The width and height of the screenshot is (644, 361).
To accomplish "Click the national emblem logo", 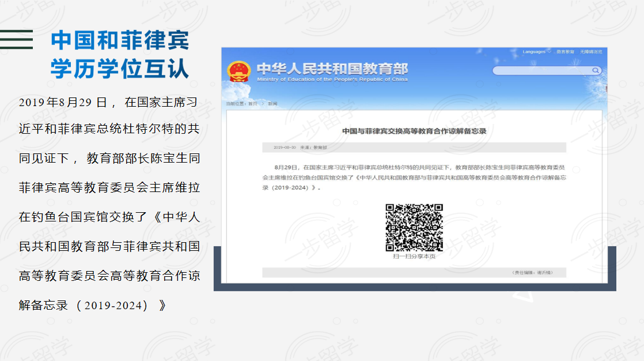I will pos(238,72).
